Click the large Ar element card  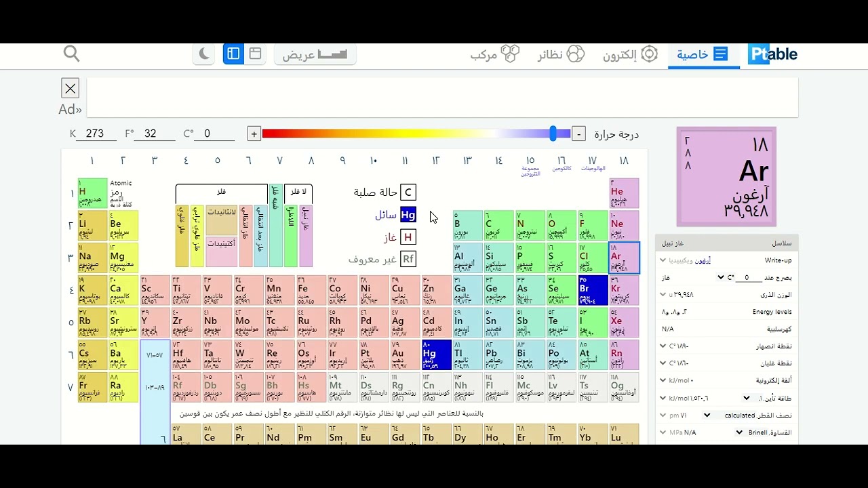pyautogui.click(x=726, y=177)
